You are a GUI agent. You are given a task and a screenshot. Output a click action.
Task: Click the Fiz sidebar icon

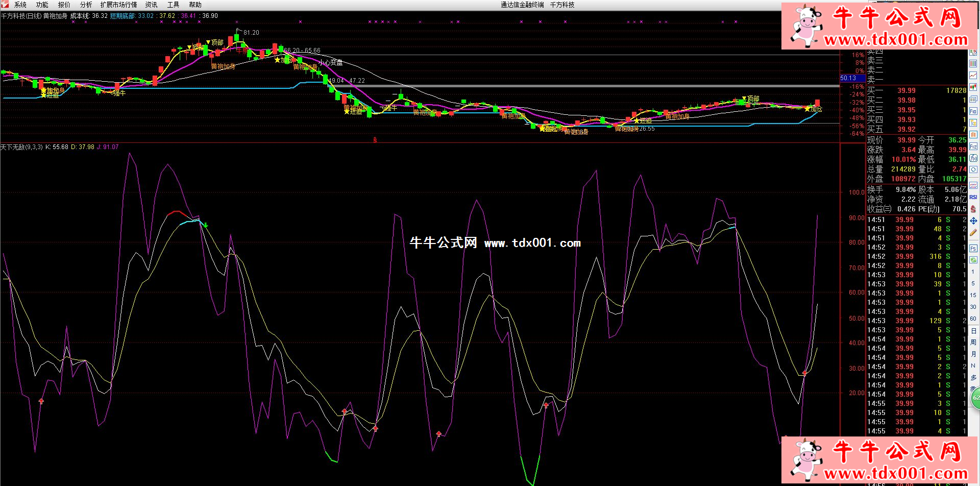973,147
